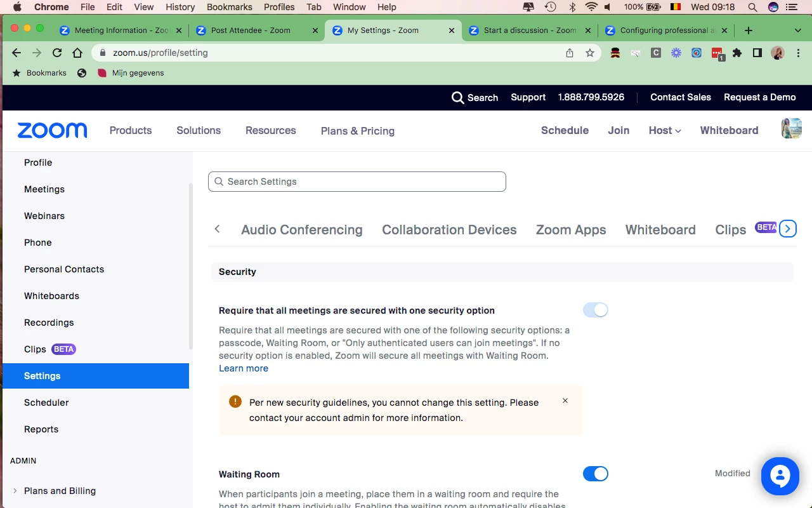Select Start a discussion browser tab

click(x=529, y=30)
